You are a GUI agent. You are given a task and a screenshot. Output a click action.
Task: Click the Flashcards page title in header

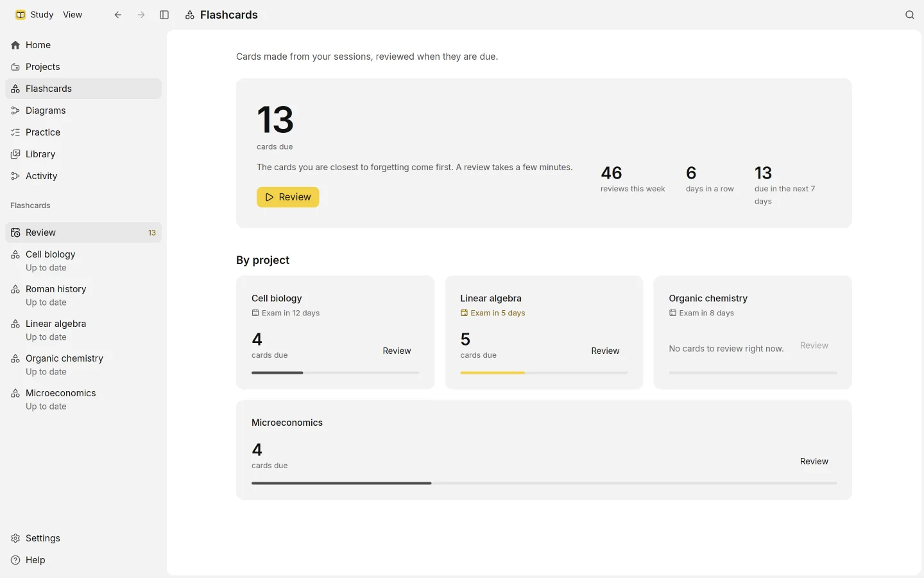pos(229,15)
